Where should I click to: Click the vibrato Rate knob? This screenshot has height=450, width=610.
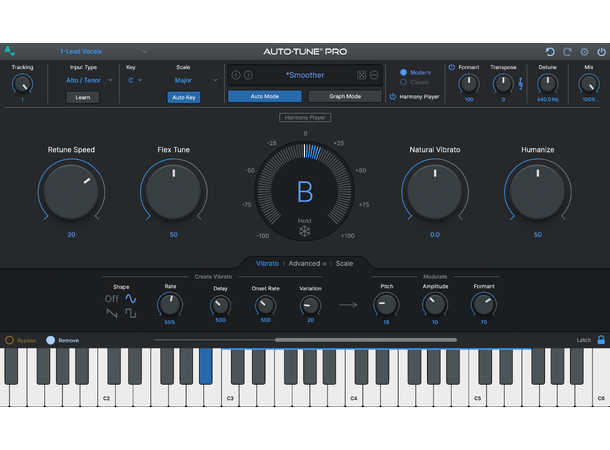point(170,305)
